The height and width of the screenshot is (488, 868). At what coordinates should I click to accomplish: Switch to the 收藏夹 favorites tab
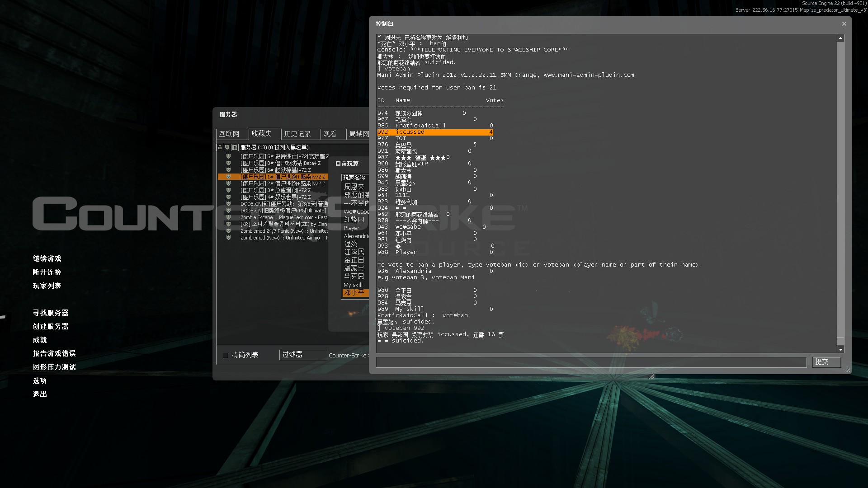[x=264, y=133]
